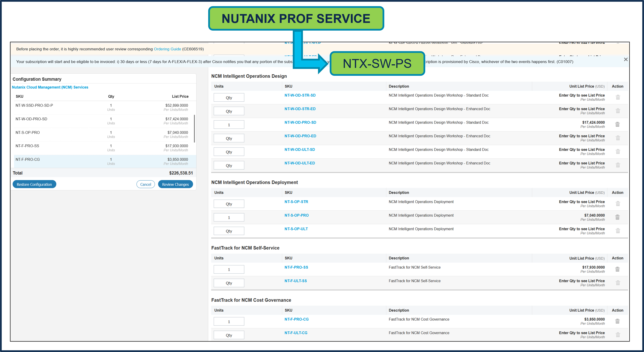
Task: Remove NT-S-OP-PRO deployment with trash icon
Action: pyautogui.click(x=618, y=217)
